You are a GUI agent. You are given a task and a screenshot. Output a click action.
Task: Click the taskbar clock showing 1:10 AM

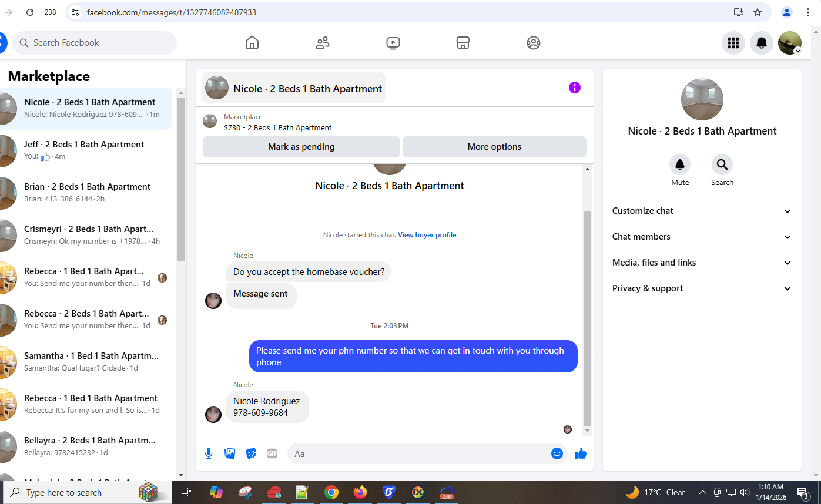[x=770, y=492]
